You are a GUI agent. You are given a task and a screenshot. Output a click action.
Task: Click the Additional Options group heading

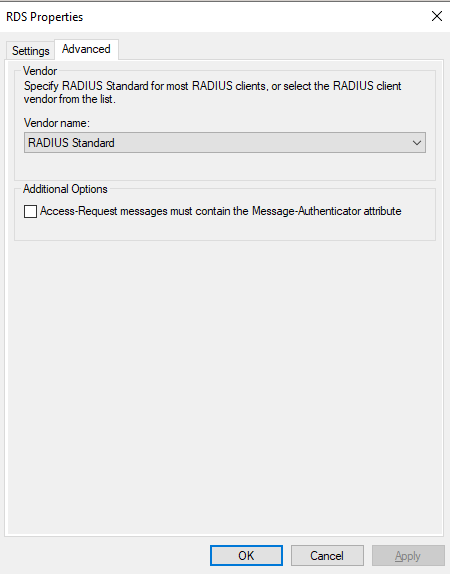[x=65, y=189]
